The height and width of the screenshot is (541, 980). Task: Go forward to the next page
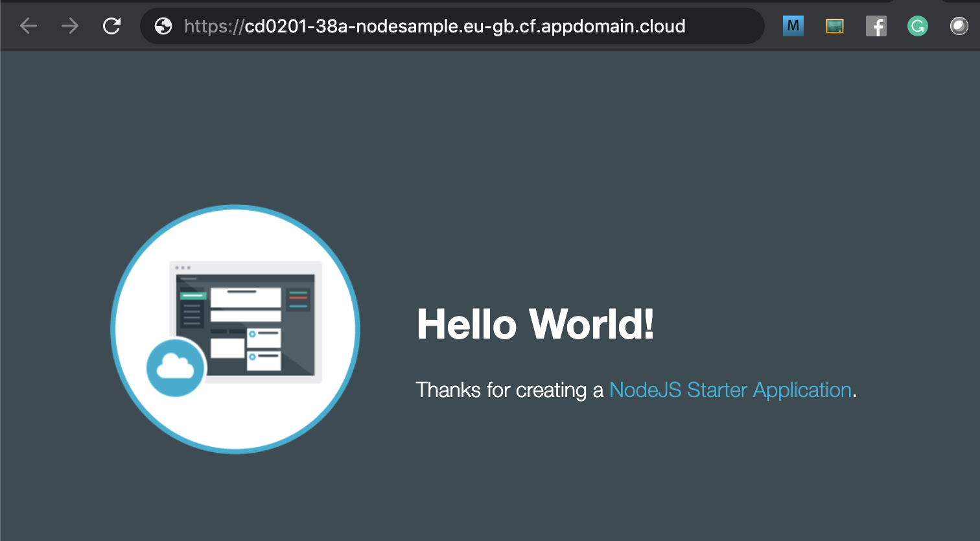70,26
